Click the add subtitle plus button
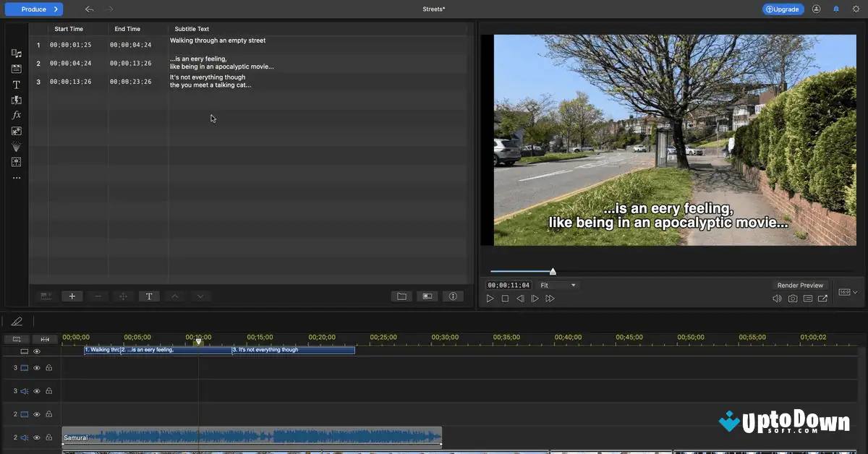This screenshot has width=868, height=454. point(72,296)
